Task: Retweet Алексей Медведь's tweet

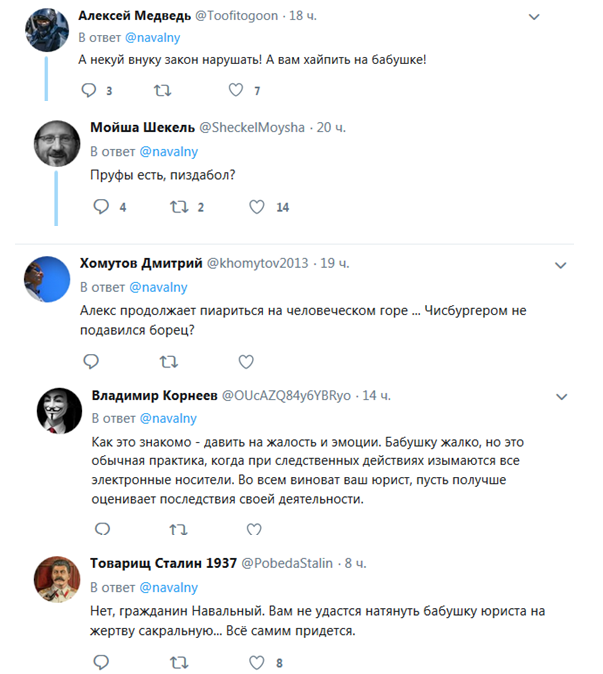Action: [161, 91]
